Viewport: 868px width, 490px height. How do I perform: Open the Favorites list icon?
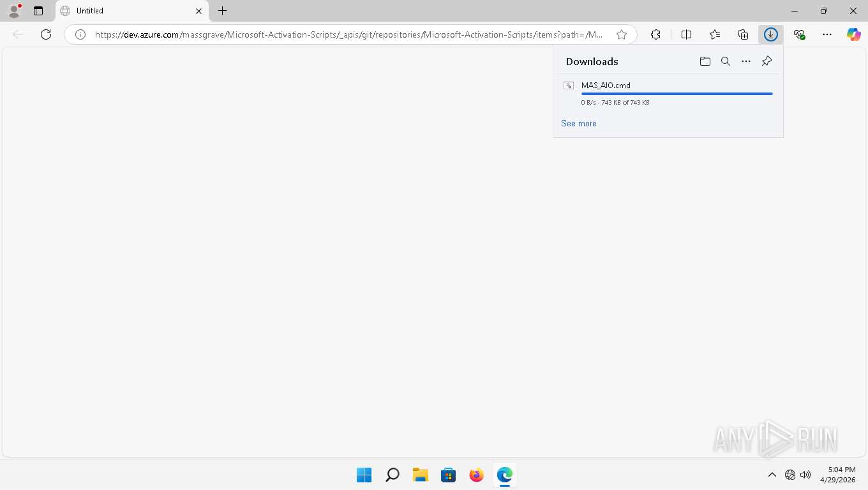tap(715, 34)
